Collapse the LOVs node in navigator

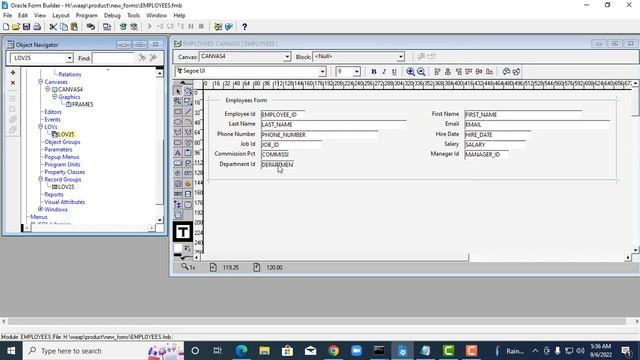(40, 127)
